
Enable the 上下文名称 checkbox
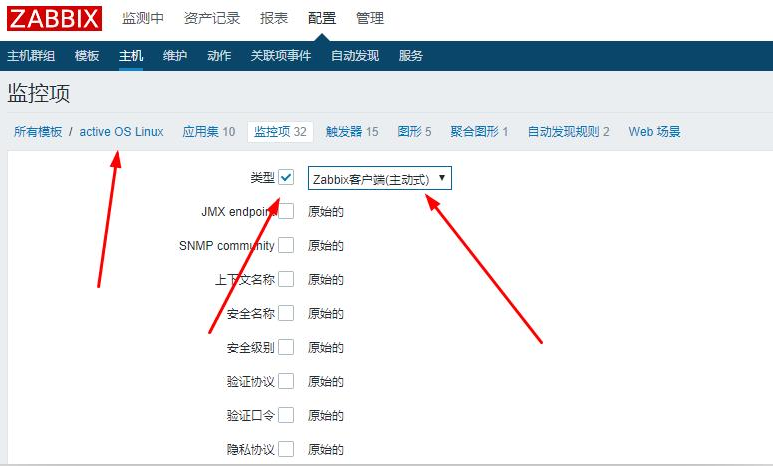point(286,279)
